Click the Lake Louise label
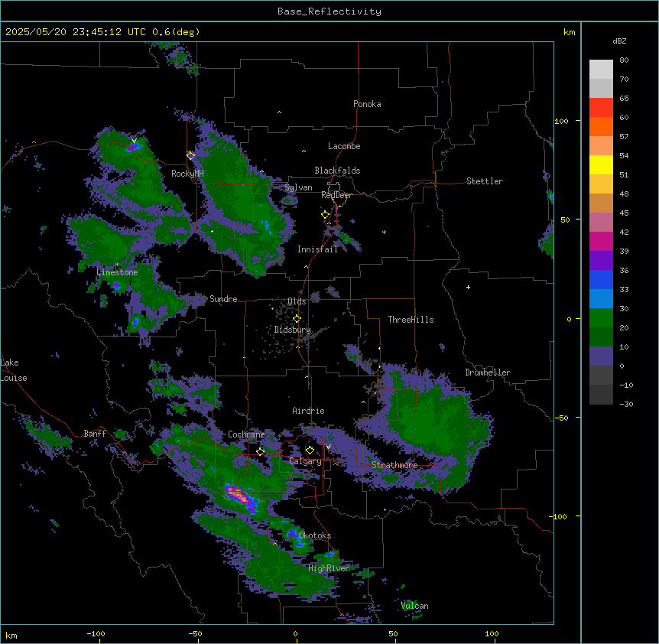Image resolution: width=659 pixels, height=644 pixels. (x=14, y=370)
